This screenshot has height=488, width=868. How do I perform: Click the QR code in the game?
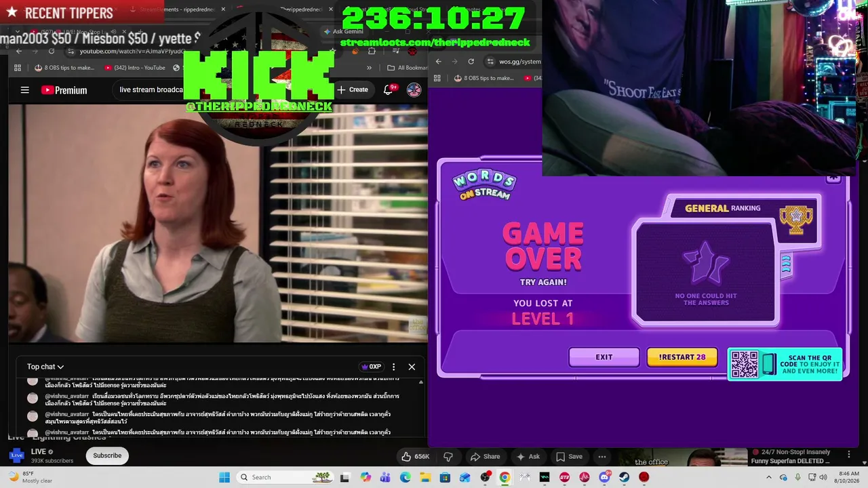pos(745,365)
